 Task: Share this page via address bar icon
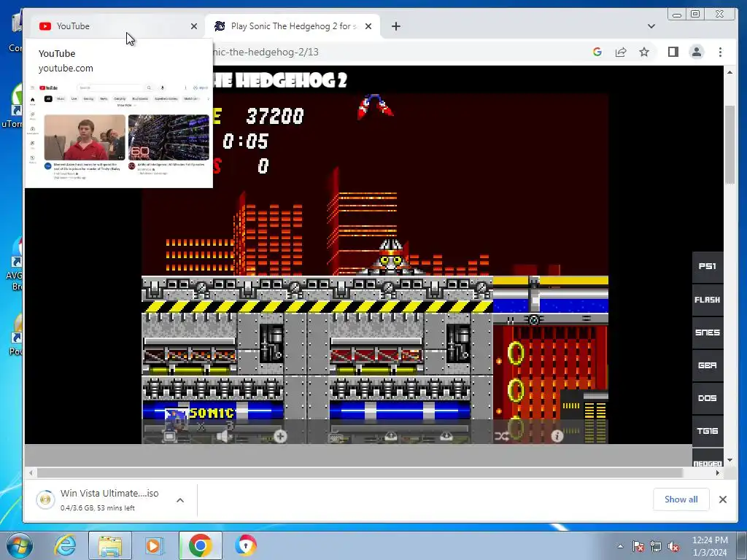point(621,52)
